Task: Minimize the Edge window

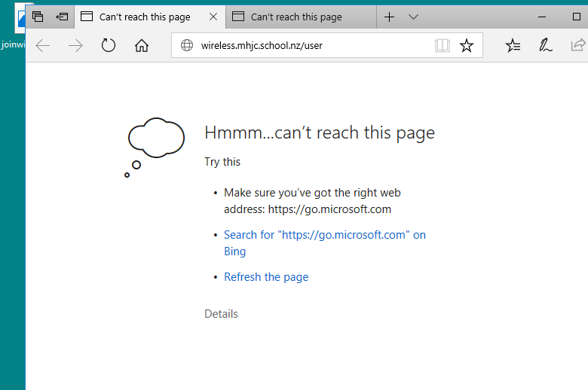Action: pos(541,17)
